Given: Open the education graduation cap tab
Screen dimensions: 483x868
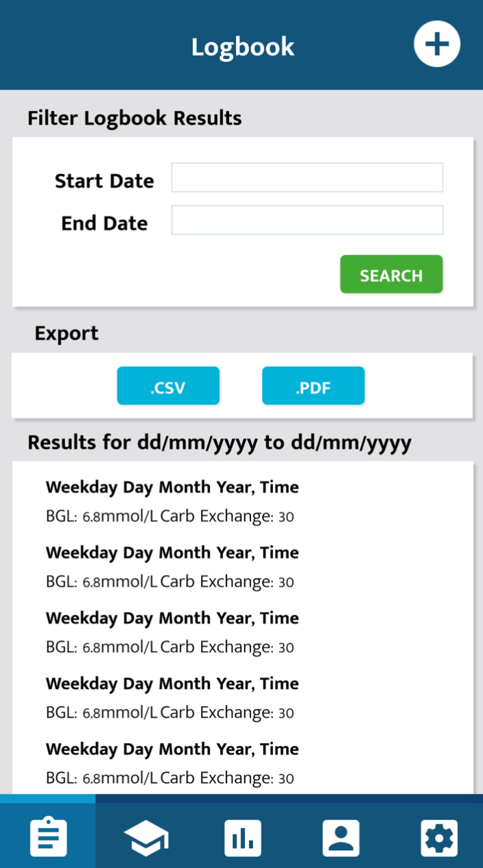Looking at the screenshot, I should pyautogui.click(x=145, y=838).
